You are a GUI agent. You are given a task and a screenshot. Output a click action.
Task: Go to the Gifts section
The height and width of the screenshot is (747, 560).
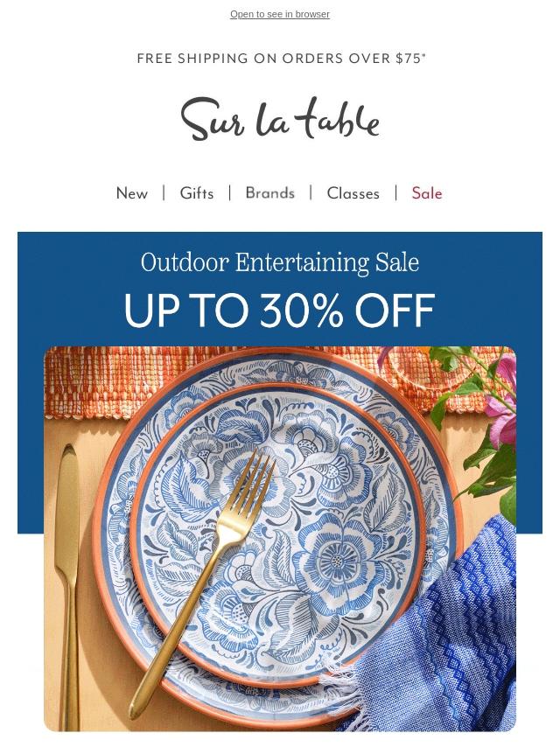coord(197,193)
